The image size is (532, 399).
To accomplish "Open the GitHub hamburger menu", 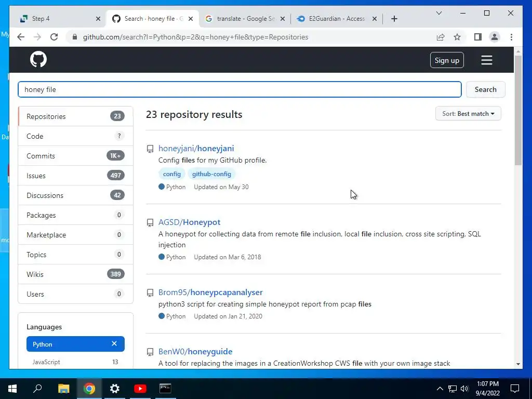I will (486, 60).
